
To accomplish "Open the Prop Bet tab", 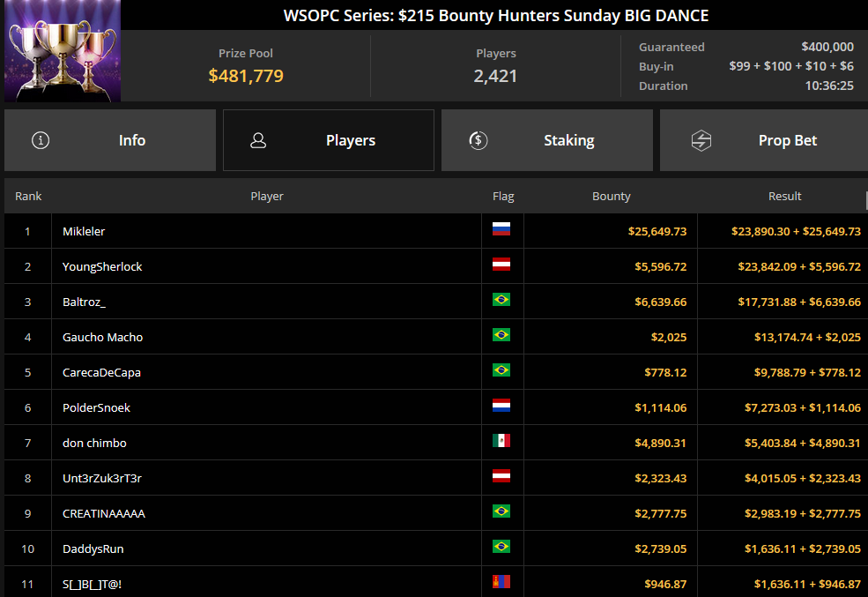I will point(764,140).
